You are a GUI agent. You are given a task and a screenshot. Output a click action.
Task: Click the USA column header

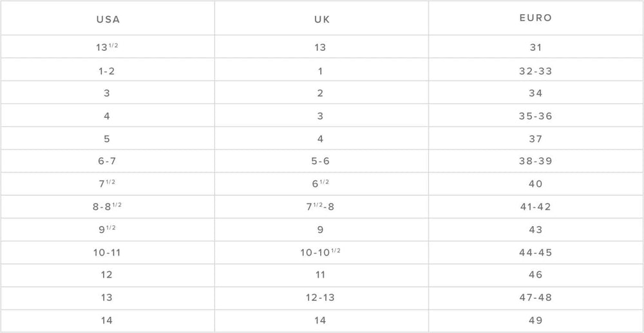coord(108,19)
